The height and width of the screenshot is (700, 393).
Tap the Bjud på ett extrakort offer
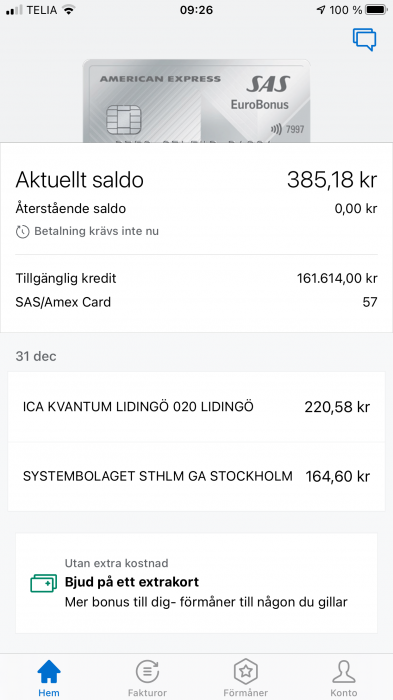point(196,583)
